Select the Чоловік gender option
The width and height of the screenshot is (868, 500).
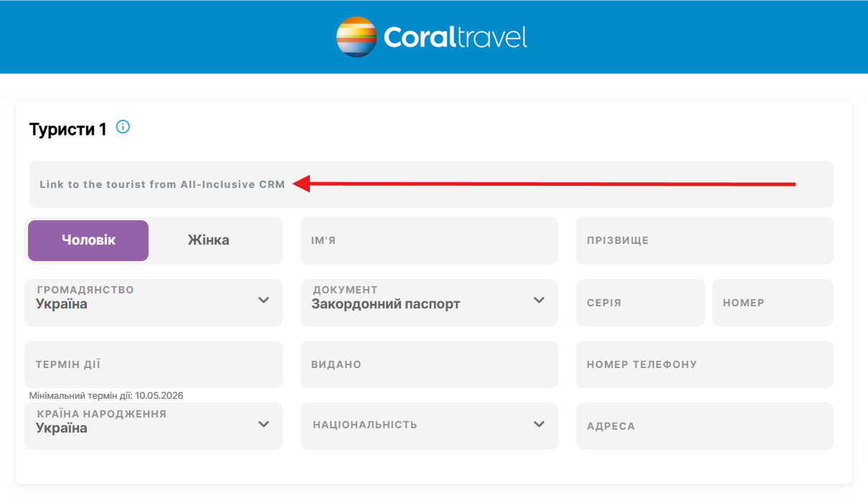tap(88, 240)
